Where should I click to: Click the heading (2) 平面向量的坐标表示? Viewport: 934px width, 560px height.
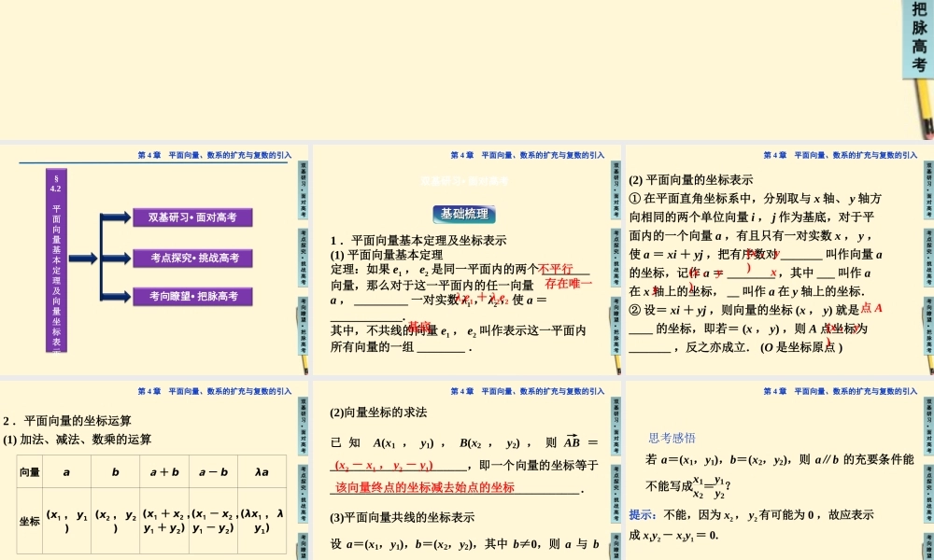tap(691, 180)
